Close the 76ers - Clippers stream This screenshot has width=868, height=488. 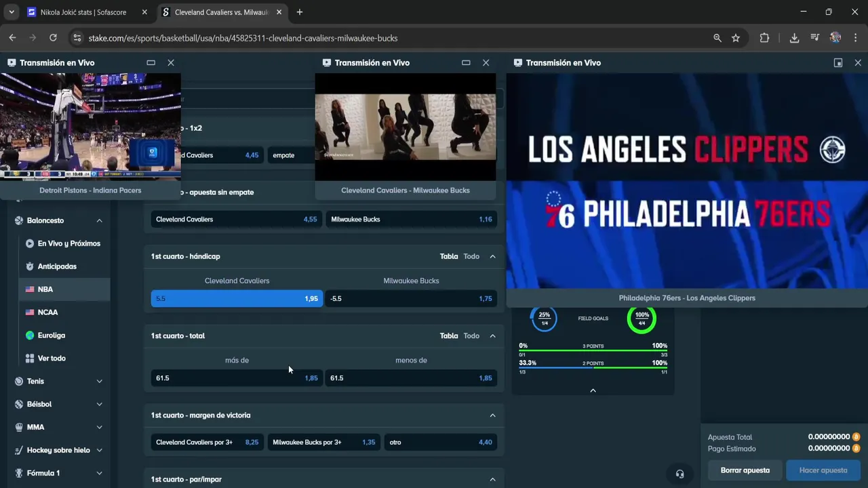click(858, 62)
